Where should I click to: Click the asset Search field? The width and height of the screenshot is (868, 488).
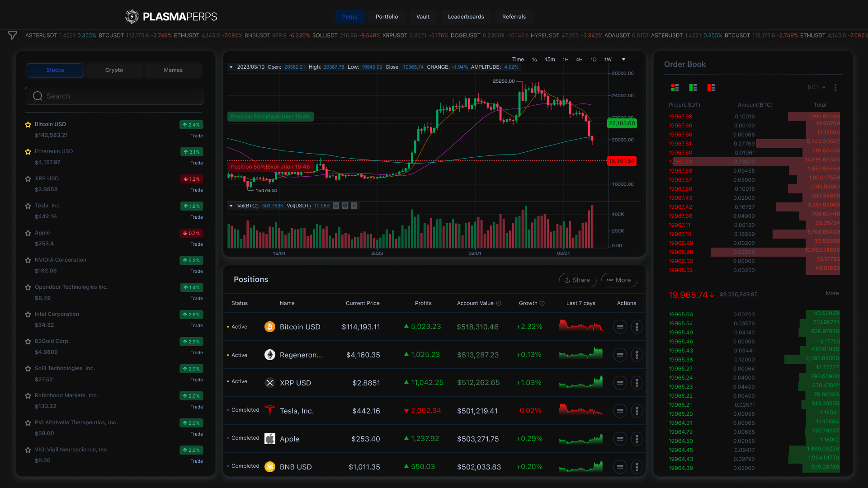pos(114,96)
